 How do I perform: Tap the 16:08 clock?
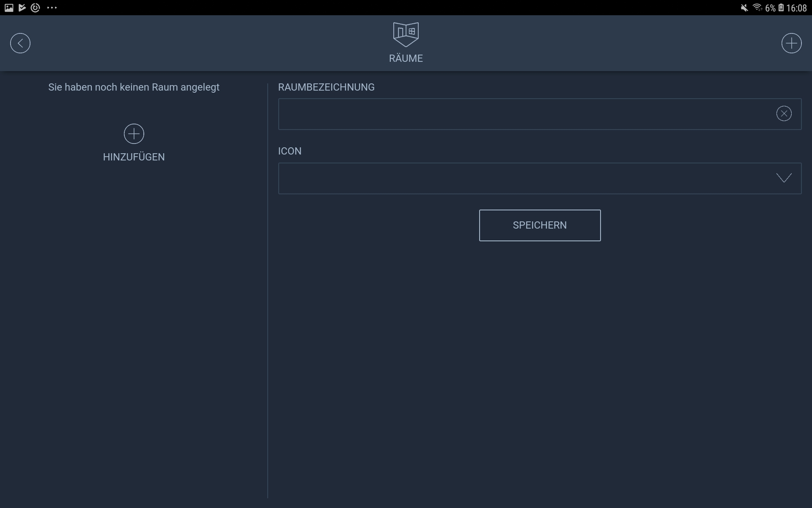pos(797,8)
